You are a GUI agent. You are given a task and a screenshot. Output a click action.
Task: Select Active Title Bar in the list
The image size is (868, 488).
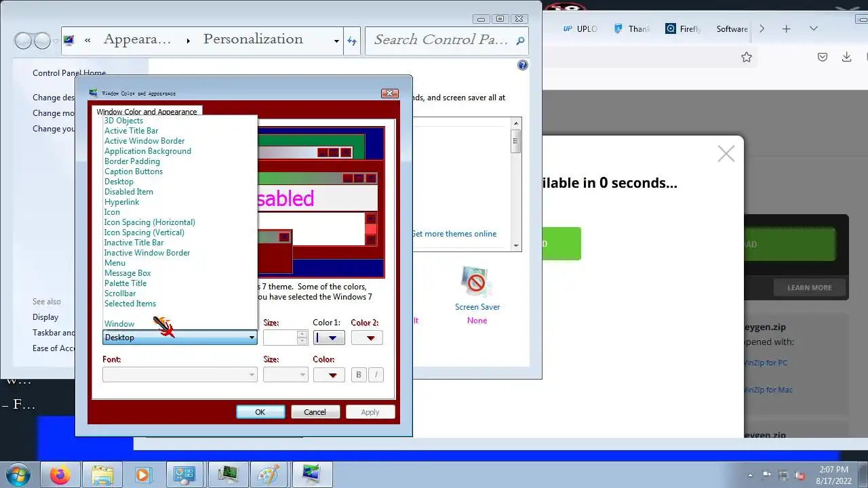[132, 131]
